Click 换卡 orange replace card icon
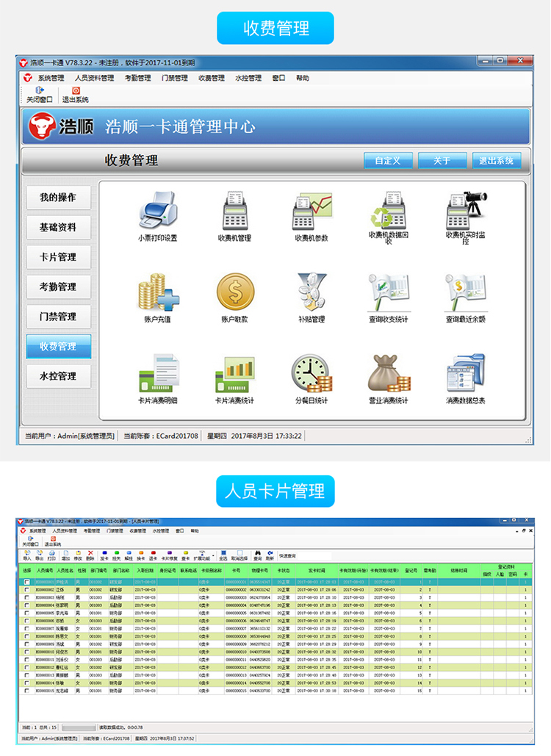The image size is (551, 756). click(x=141, y=555)
